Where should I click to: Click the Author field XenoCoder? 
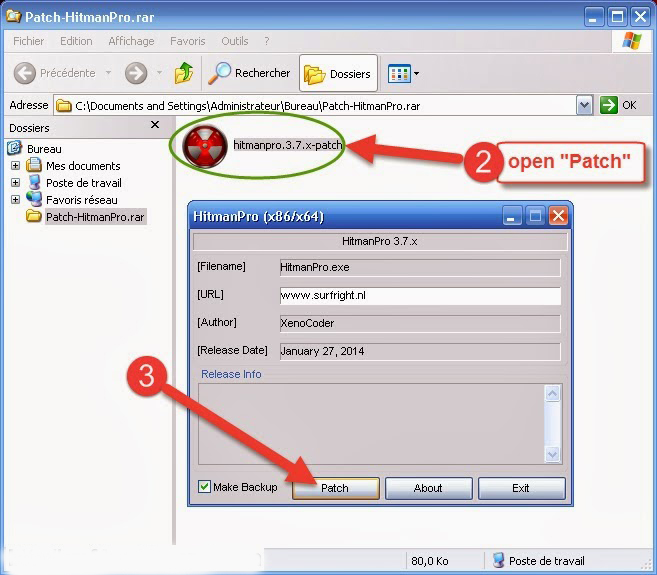(x=420, y=323)
